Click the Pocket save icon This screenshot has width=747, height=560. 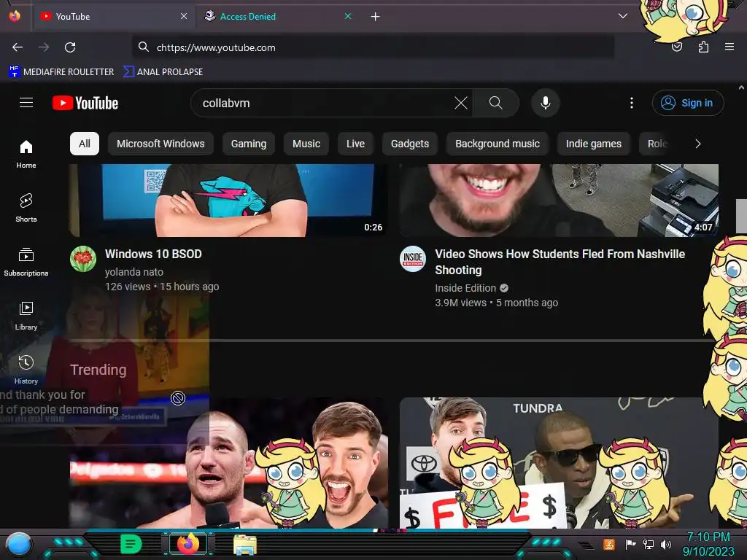click(x=677, y=47)
